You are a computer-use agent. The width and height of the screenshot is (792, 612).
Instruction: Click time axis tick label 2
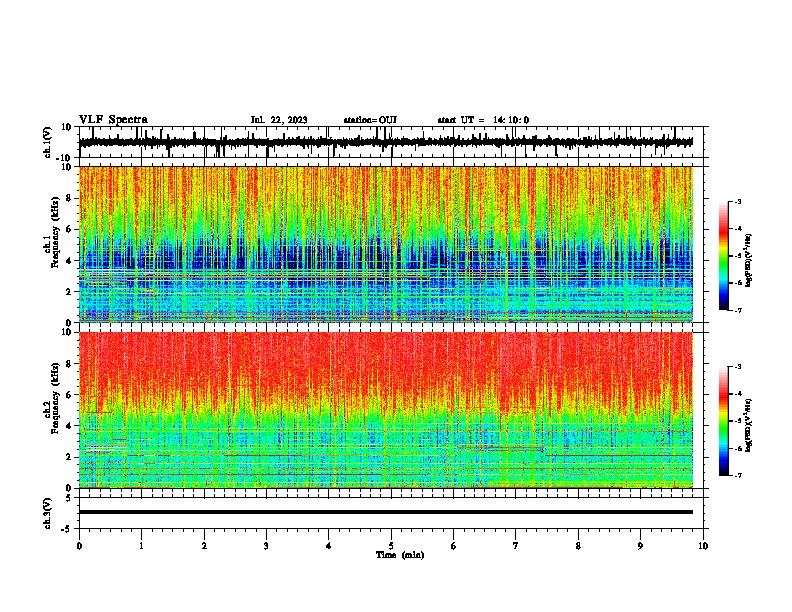tap(204, 546)
